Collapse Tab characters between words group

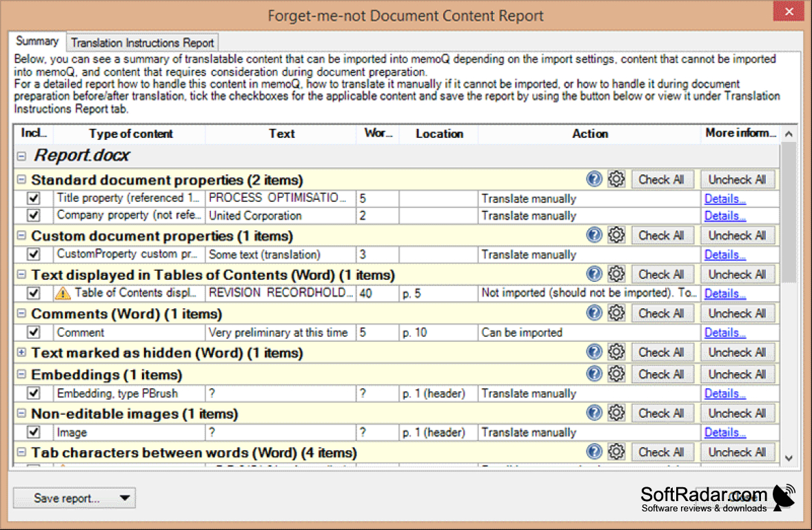coord(21,452)
